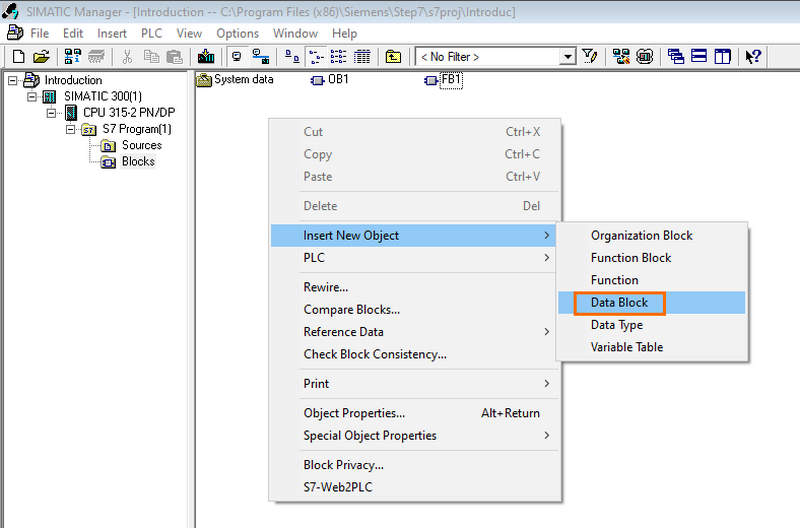This screenshot has width=800, height=528.
Task: Tile windows vertically via toolbar icon
Action: [x=722, y=56]
